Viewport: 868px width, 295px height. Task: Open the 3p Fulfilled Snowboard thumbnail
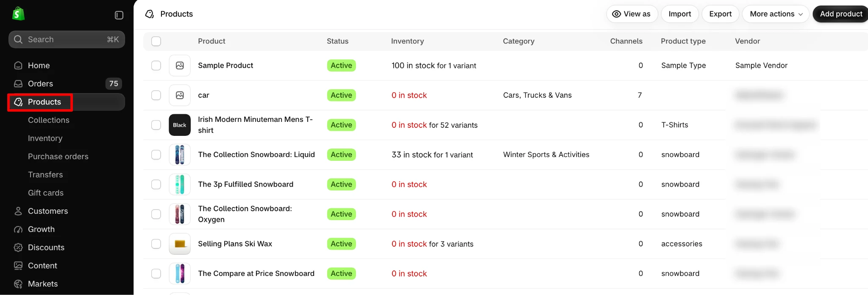[180, 185]
